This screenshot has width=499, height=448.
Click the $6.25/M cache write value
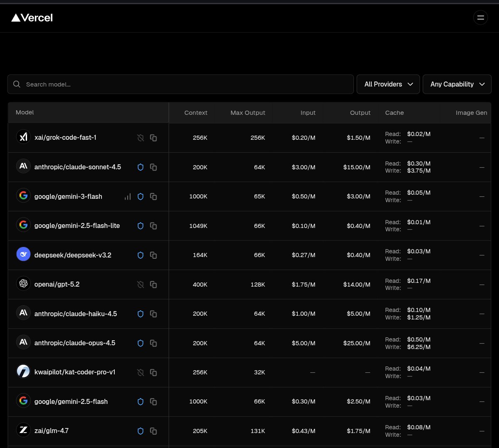(x=419, y=347)
